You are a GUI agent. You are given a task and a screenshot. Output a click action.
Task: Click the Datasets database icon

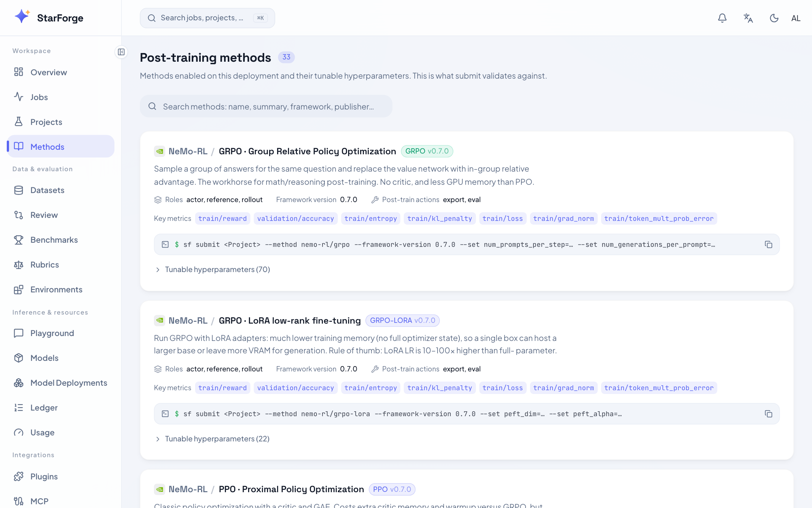pyautogui.click(x=18, y=190)
